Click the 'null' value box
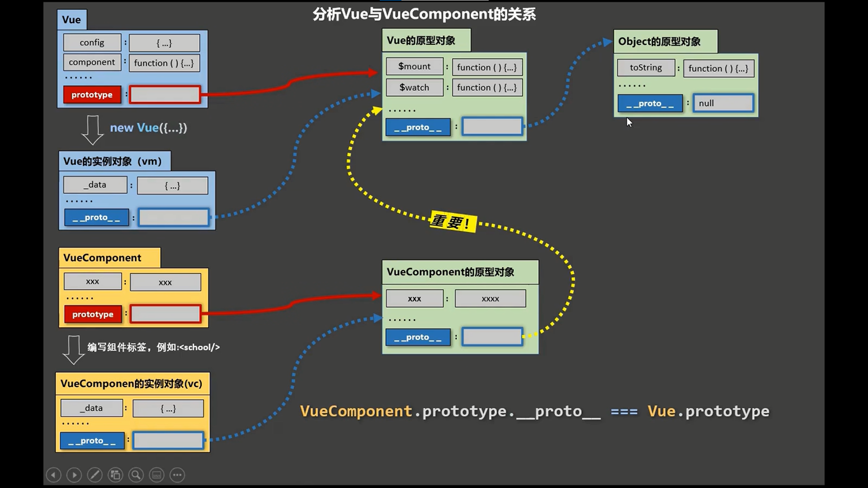Viewport: 868px width, 488px height. (723, 103)
